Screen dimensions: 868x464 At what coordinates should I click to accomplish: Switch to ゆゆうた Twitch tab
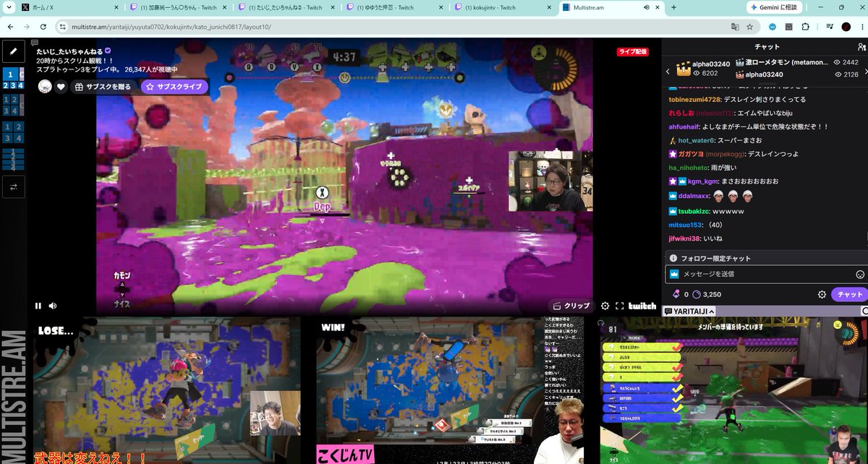point(395,7)
